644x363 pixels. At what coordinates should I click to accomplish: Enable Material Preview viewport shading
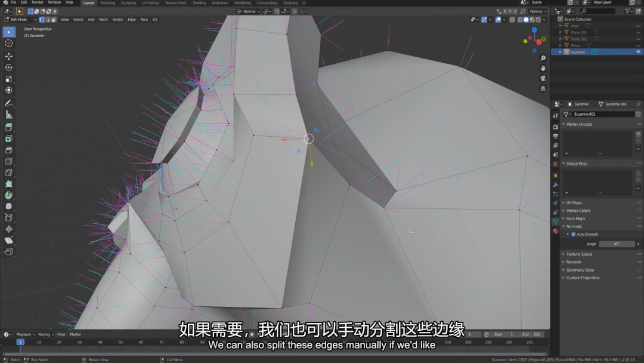pos(532,19)
